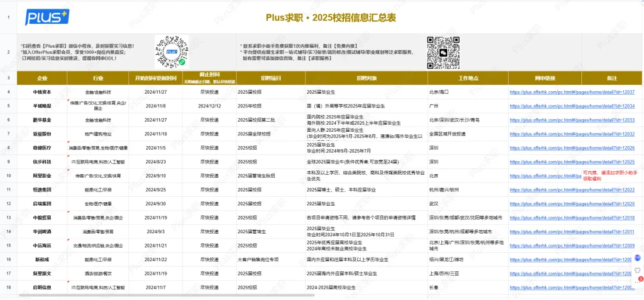Click the date cell 2024/9/3

point(155,232)
